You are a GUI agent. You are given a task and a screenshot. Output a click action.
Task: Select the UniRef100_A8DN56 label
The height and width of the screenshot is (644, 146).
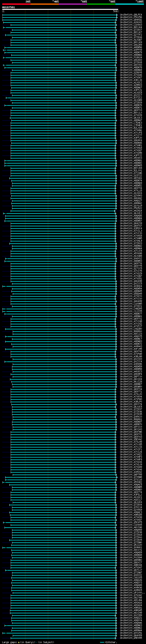(131, 48)
